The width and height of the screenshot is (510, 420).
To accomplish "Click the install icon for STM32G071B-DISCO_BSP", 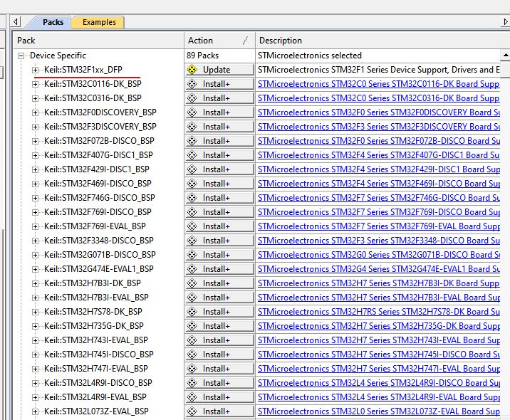I will 192,255.
